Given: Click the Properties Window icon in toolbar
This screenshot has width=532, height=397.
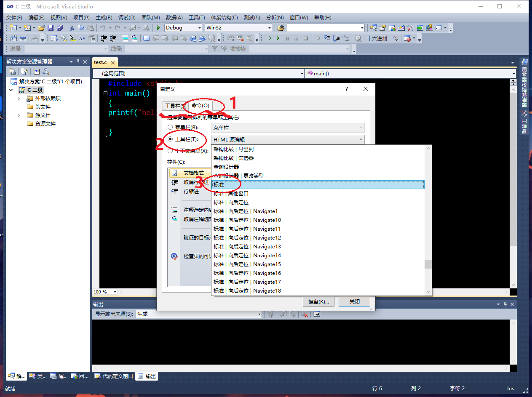Looking at the screenshot, I should click(x=382, y=28).
